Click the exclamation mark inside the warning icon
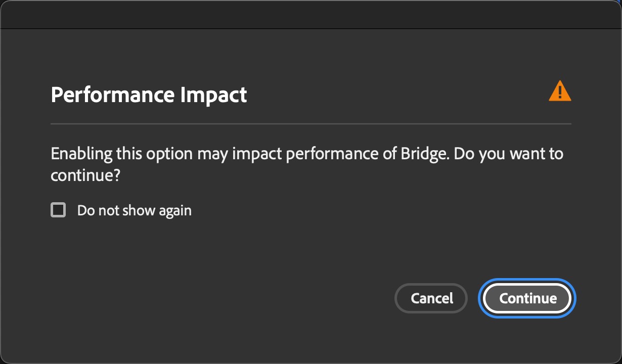Image resolution: width=622 pixels, height=364 pixels. click(560, 93)
